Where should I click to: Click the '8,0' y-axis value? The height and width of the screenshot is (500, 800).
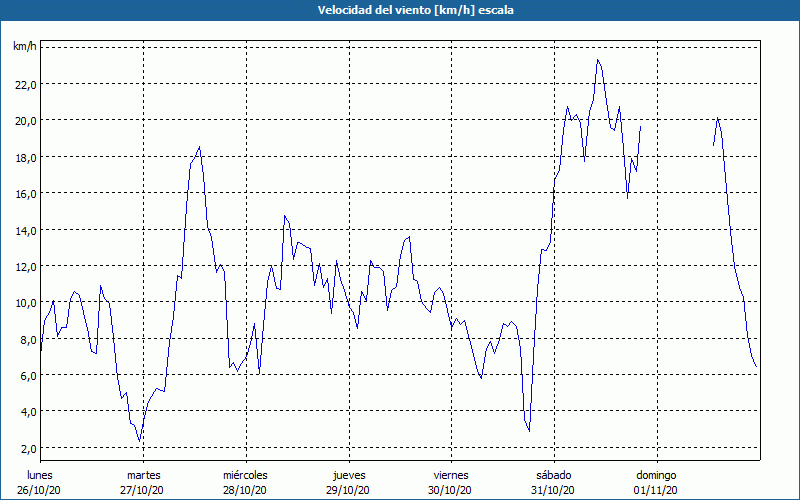click(29, 339)
